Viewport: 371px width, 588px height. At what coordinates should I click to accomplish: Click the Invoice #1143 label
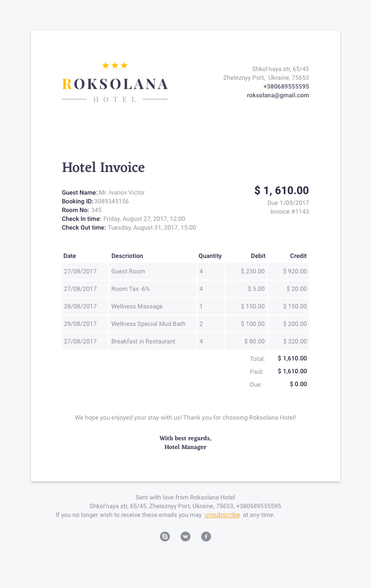pos(290,212)
